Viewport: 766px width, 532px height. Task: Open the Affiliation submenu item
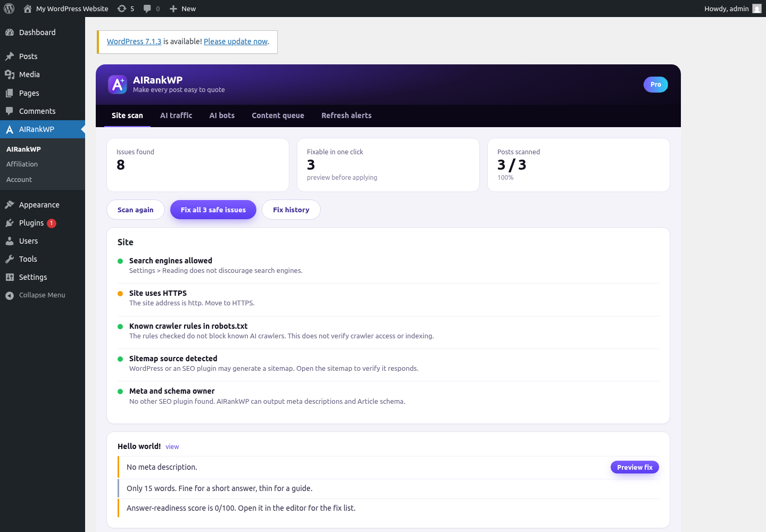[x=22, y=164]
